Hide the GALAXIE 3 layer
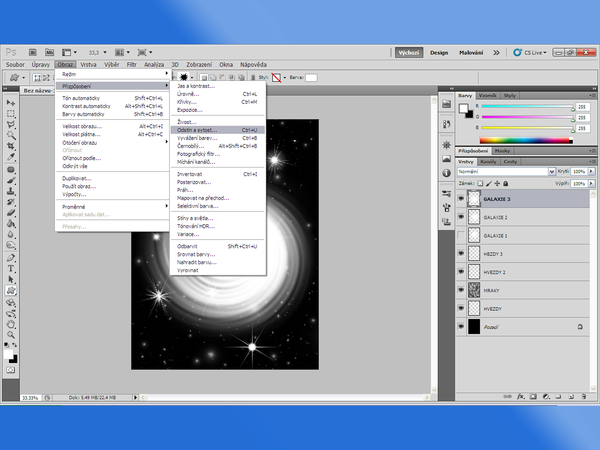 coord(461,199)
